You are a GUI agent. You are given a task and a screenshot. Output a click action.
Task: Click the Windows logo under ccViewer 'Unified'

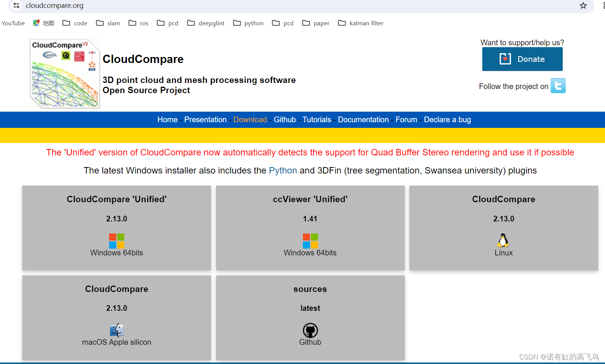(x=310, y=241)
